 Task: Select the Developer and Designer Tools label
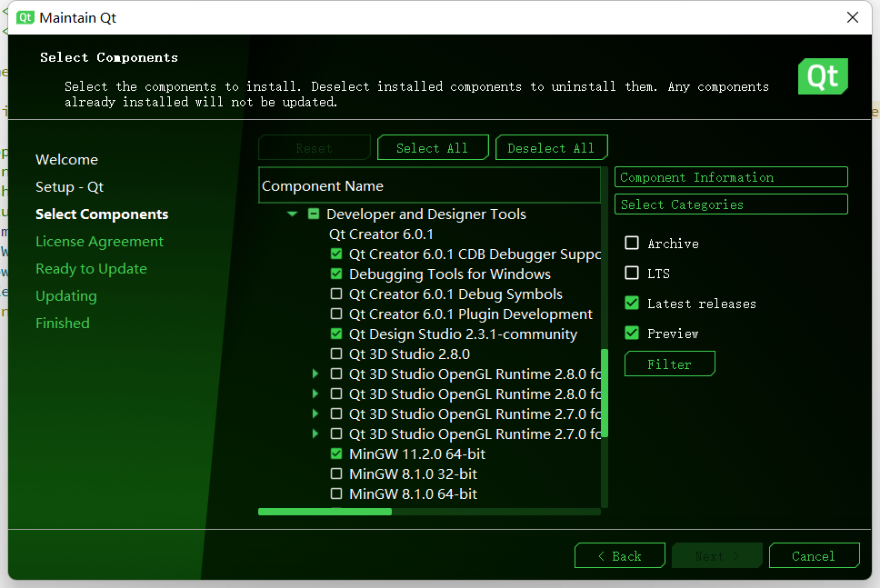pyautogui.click(x=426, y=214)
